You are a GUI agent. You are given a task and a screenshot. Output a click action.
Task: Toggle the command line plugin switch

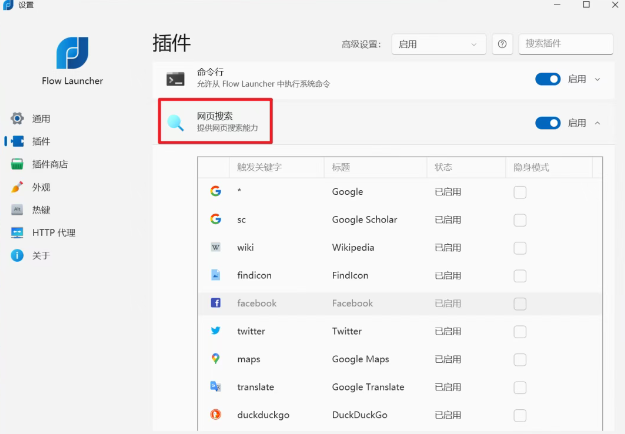(x=548, y=79)
